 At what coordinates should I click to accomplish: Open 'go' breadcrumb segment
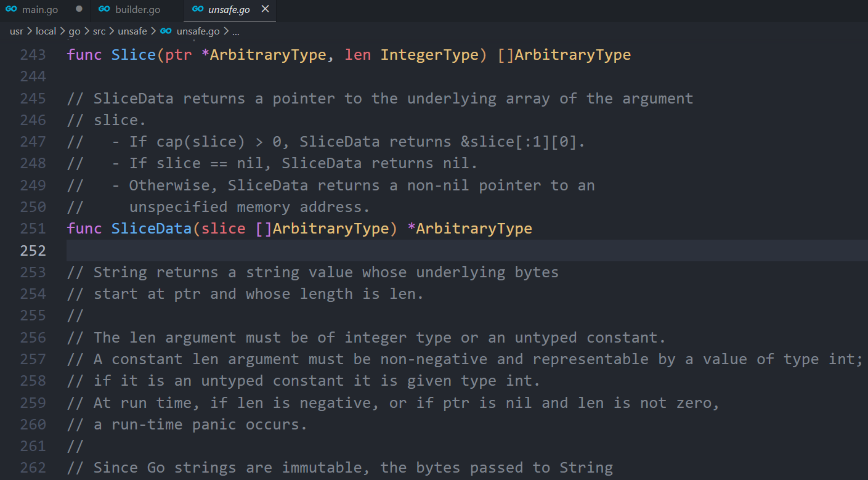[x=75, y=31]
